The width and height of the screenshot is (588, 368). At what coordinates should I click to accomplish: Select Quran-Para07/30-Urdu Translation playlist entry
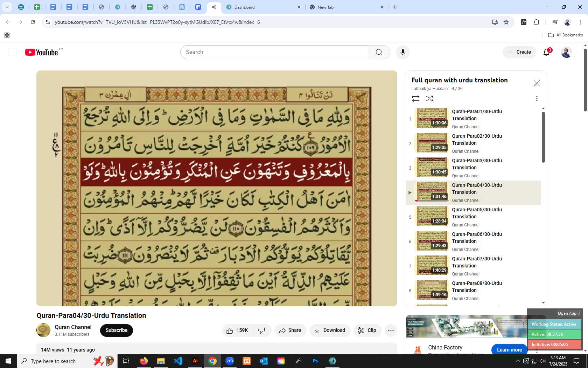point(474,266)
